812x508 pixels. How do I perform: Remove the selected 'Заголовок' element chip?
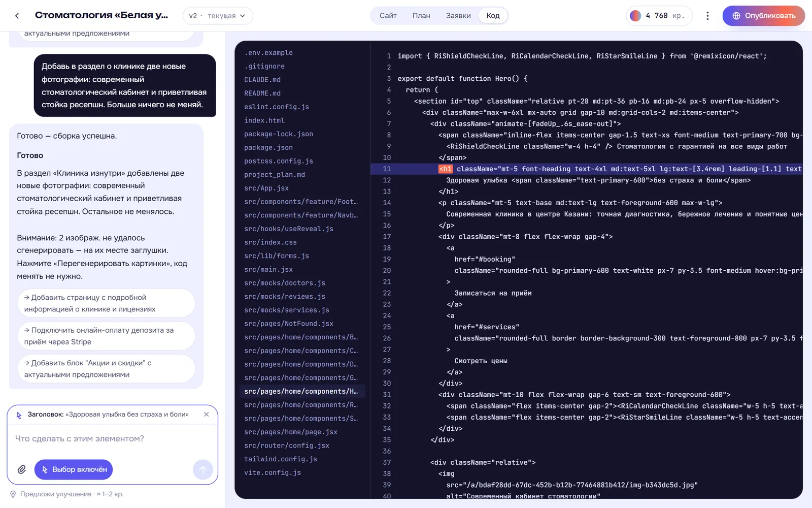click(206, 415)
